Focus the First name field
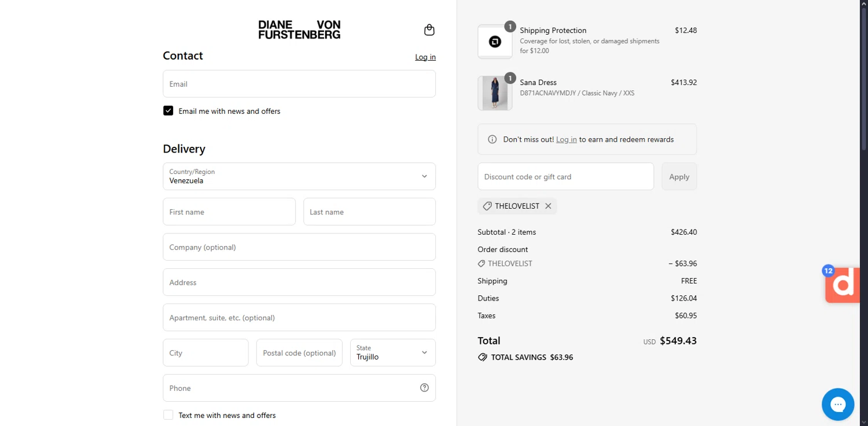 [229, 212]
